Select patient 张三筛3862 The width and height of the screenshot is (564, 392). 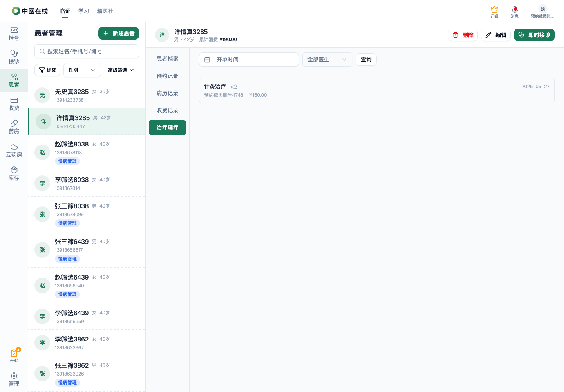pyautogui.click(x=87, y=374)
